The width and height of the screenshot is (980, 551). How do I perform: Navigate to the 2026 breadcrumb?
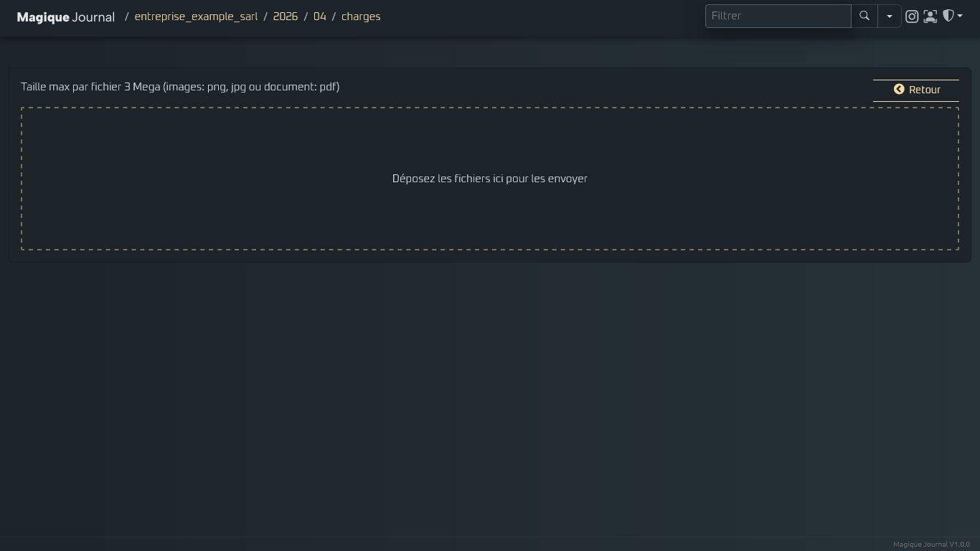tap(286, 17)
